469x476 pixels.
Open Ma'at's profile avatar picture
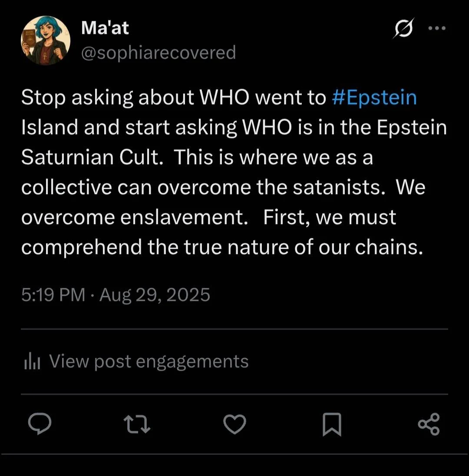pos(45,41)
